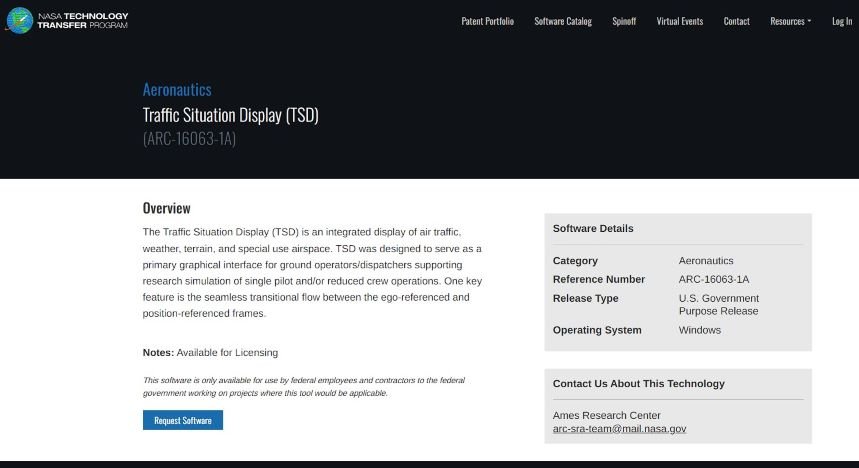Click the italic federal employees disclaimer text

[303, 386]
